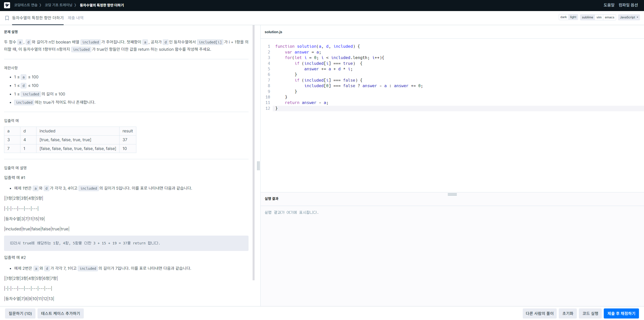
Task: Open the JavaScript language dropdown
Action: tap(629, 17)
